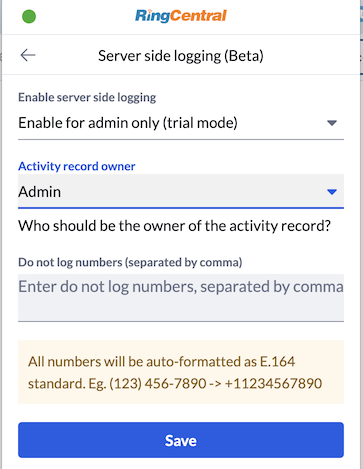Click the Activity record owner label
This screenshot has width=363, height=469.
tap(77, 166)
